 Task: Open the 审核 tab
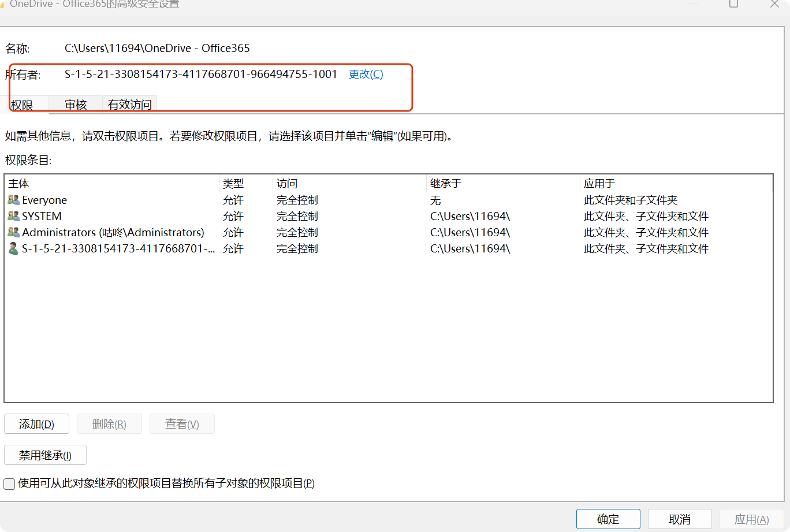pos(76,105)
